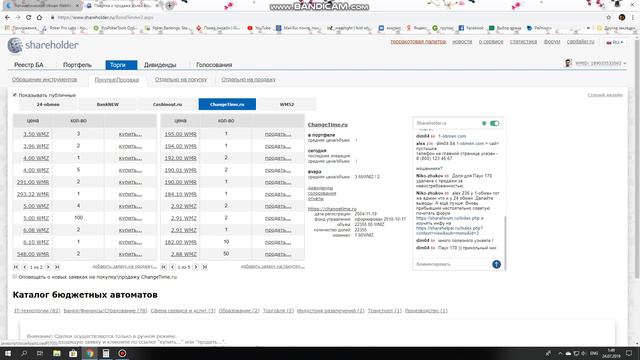Image resolution: width=640 pixels, height=360 pixels.
Task: Open 'Банки/Финансы/Страхование (79)' category
Action: [105, 311]
